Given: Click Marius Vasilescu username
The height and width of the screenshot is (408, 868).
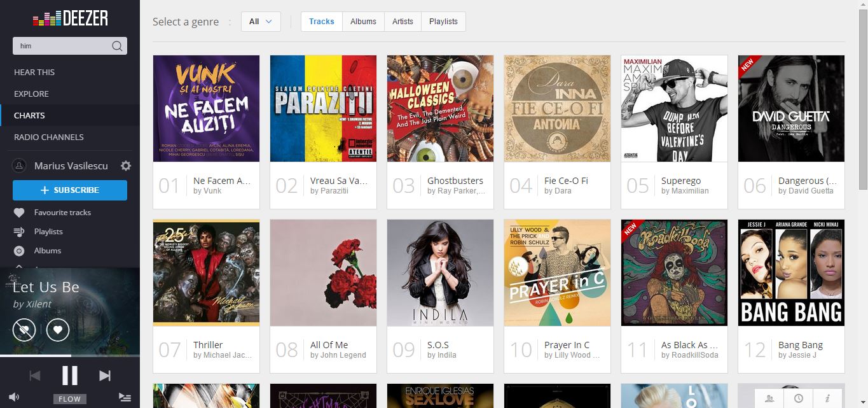Looking at the screenshot, I should coord(71,165).
